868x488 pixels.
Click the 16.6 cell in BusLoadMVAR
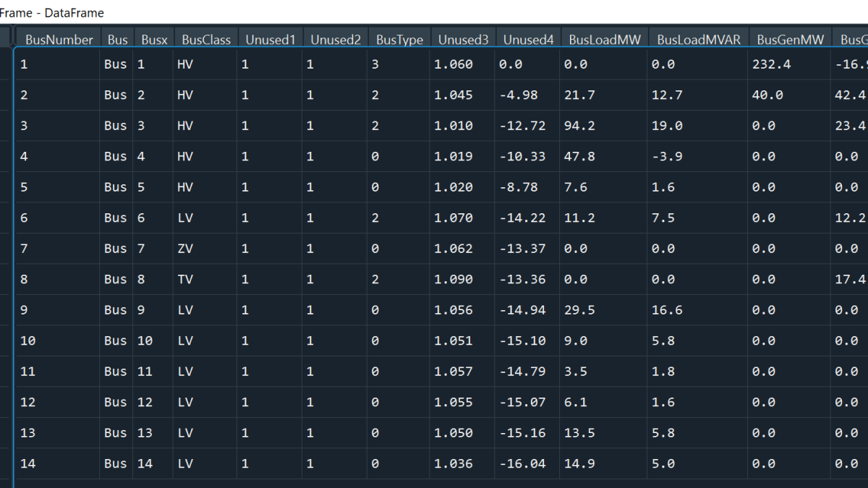[x=666, y=310]
